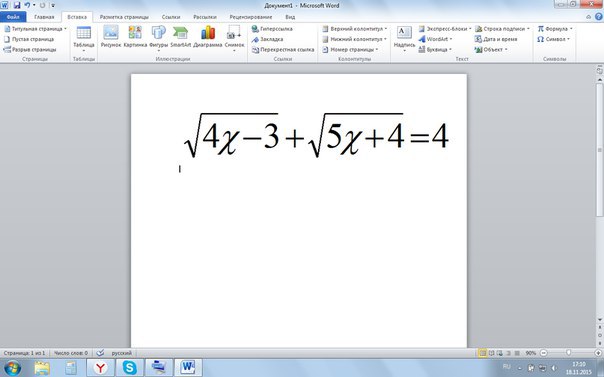
Task: Collapse the ribbon with the arrow
Action: click(x=588, y=17)
